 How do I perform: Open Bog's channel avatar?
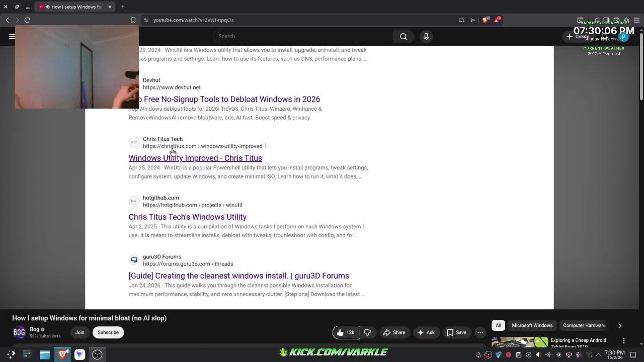19,332
